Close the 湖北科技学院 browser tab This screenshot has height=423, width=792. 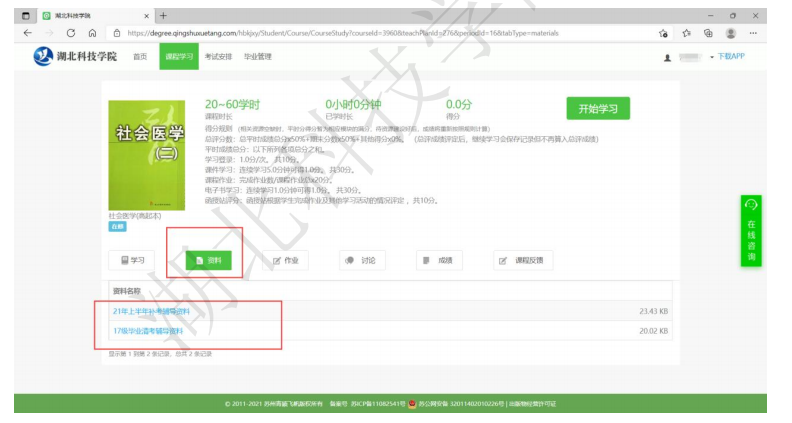coord(146,16)
